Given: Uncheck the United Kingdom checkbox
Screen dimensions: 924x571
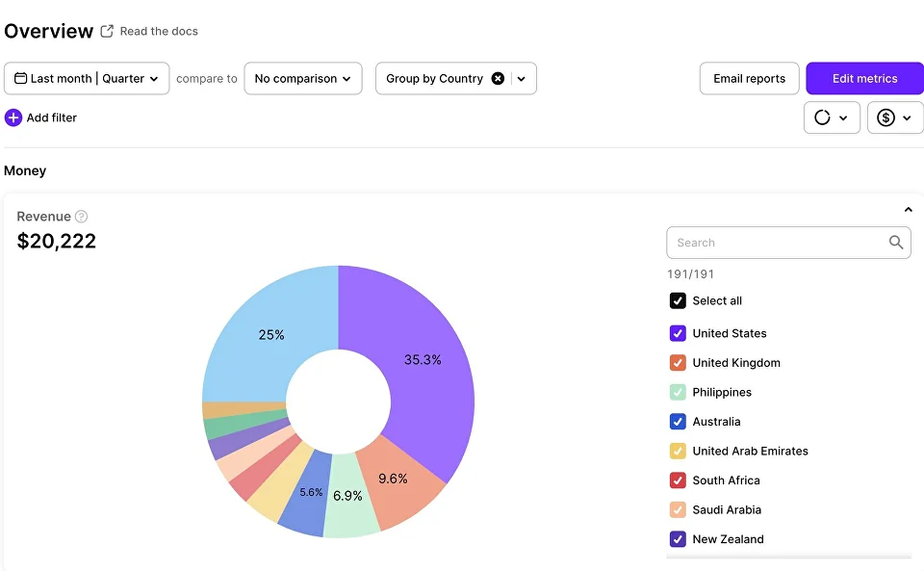Looking at the screenshot, I should click(678, 363).
